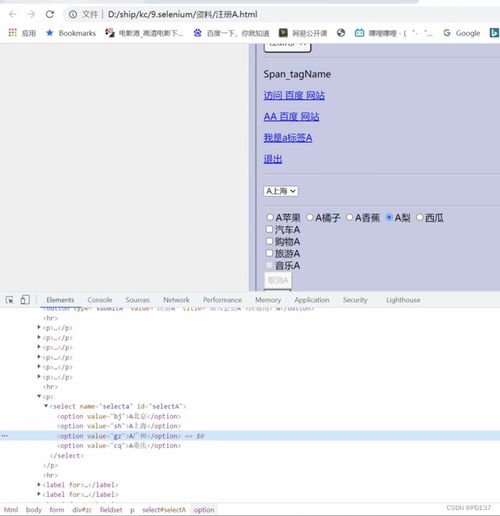This screenshot has width=500, height=516.
Task: Open the Lighthouse tab
Action: [x=403, y=300]
